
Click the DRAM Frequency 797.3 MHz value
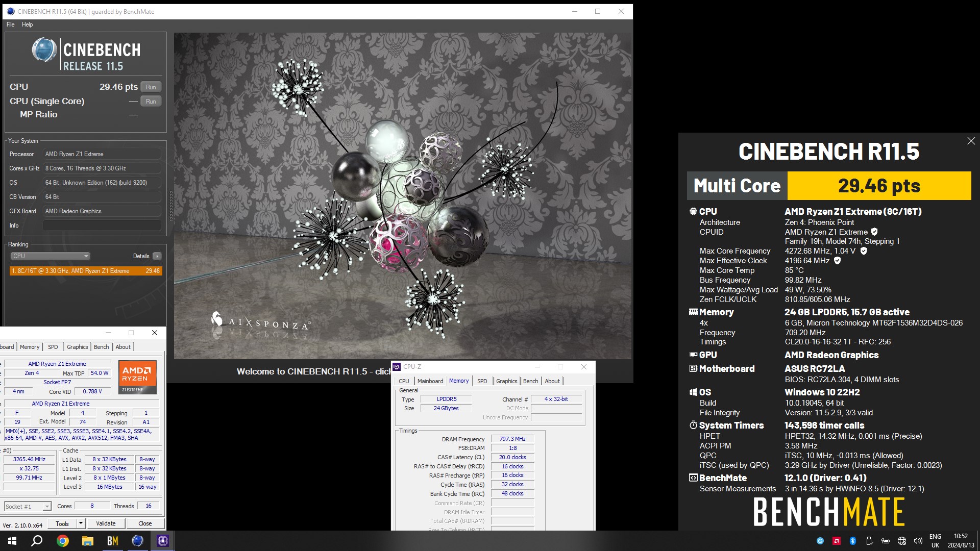[x=512, y=439]
